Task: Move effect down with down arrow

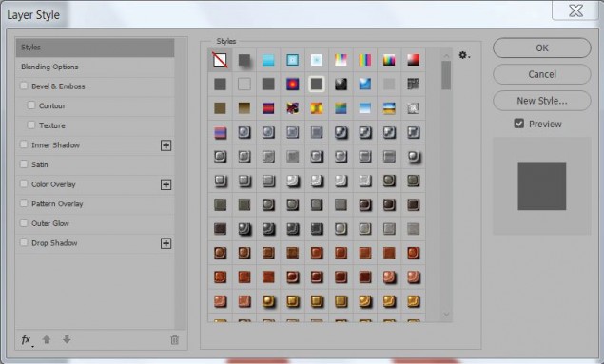Action: (67, 339)
